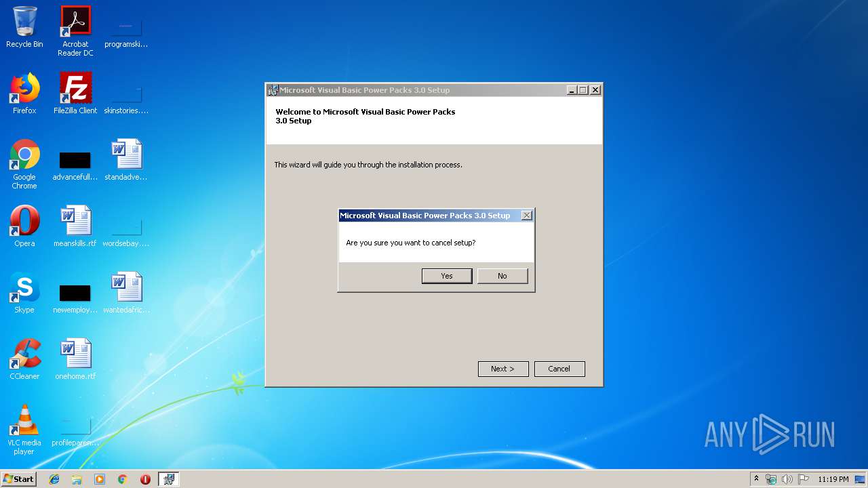Screen dimensions: 868x488
Task: Close the Power Packs setup window
Action: 595,90
